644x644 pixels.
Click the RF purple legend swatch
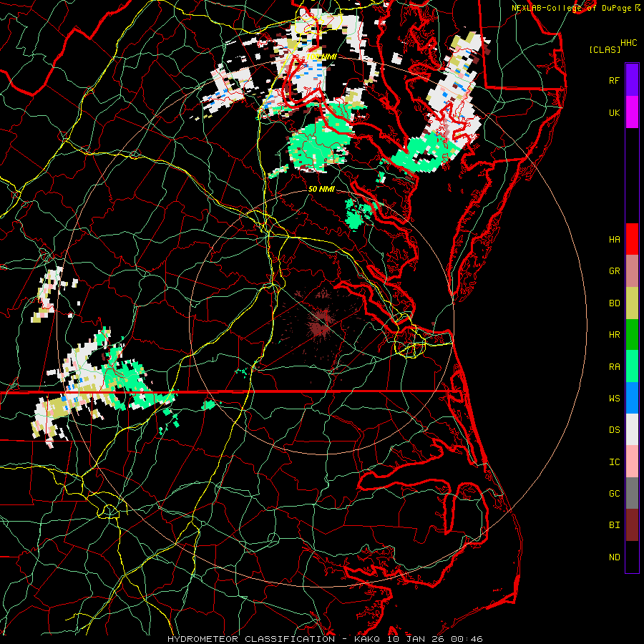coord(632,80)
